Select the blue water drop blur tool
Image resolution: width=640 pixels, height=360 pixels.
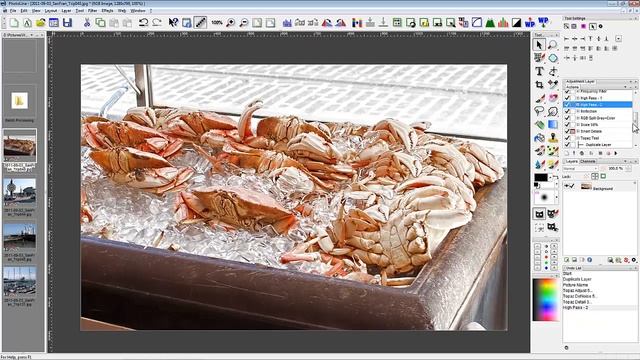(540, 164)
